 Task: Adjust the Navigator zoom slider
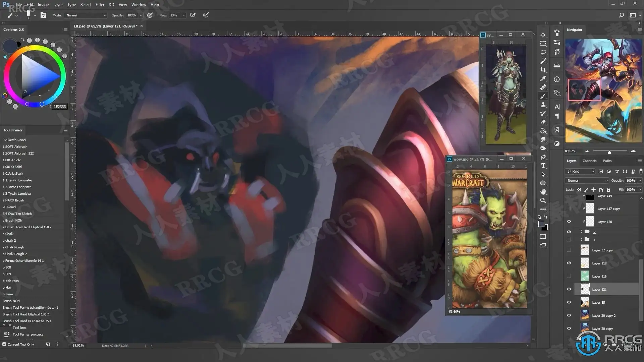609,152
